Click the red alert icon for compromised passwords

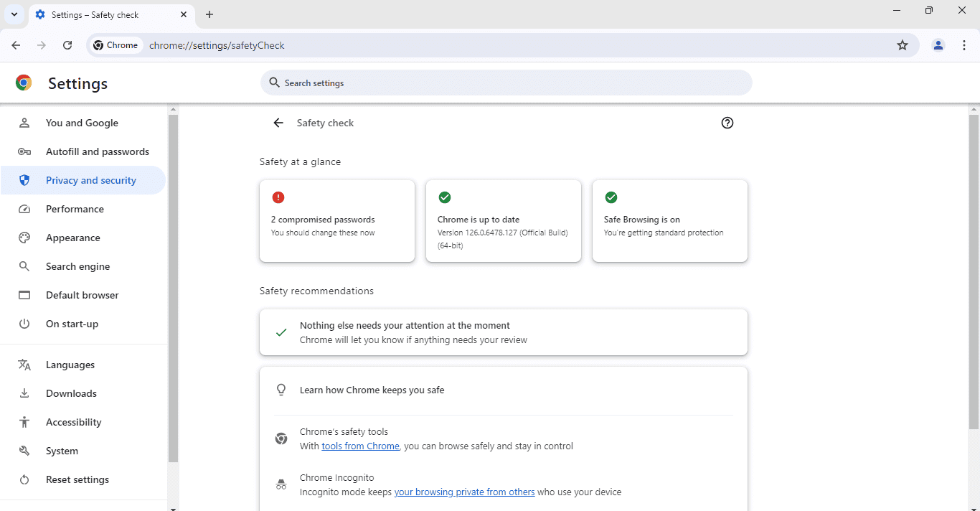click(278, 197)
